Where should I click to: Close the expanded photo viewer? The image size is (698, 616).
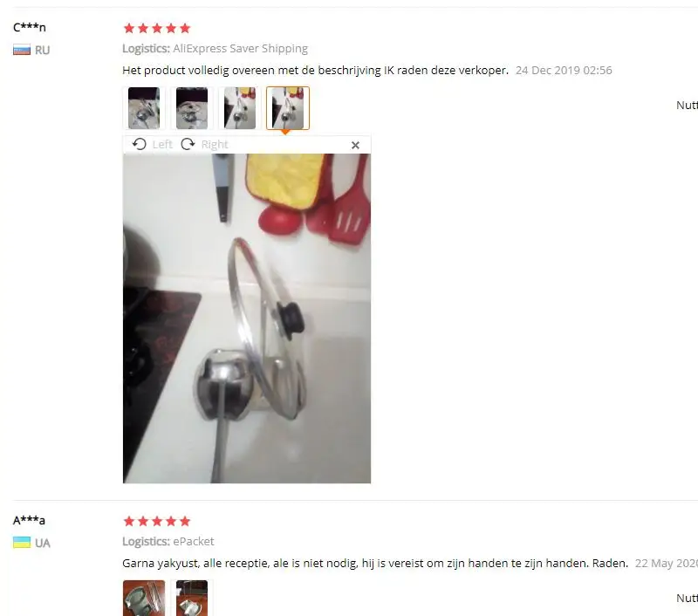pos(355,145)
